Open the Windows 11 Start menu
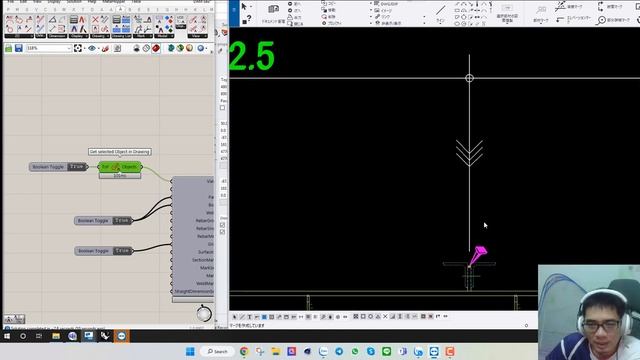 point(190,351)
